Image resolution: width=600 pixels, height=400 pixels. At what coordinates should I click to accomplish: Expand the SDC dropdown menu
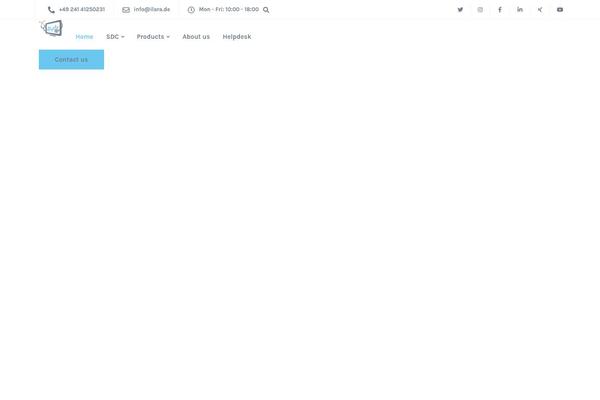click(x=115, y=37)
